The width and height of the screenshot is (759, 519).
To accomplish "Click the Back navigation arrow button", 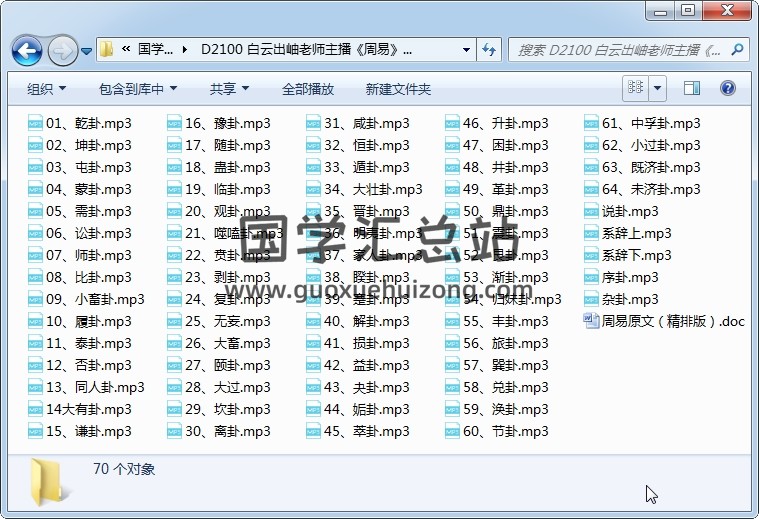I will tap(27, 49).
